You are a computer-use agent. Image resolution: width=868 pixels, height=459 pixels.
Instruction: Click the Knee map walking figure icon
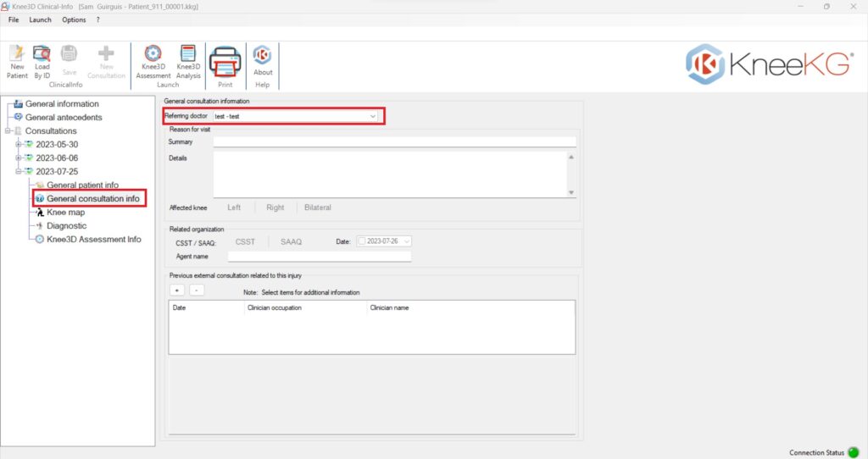(x=40, y=213)
